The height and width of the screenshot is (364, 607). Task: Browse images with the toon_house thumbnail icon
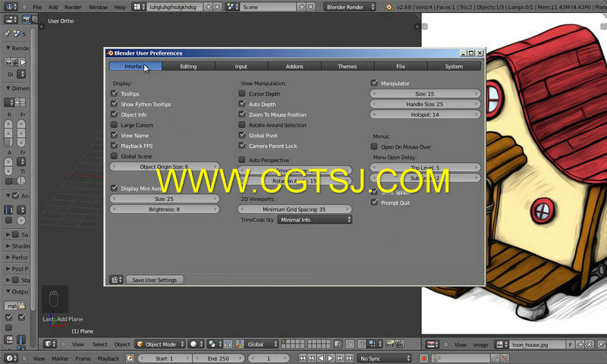[x=502, y=344]
